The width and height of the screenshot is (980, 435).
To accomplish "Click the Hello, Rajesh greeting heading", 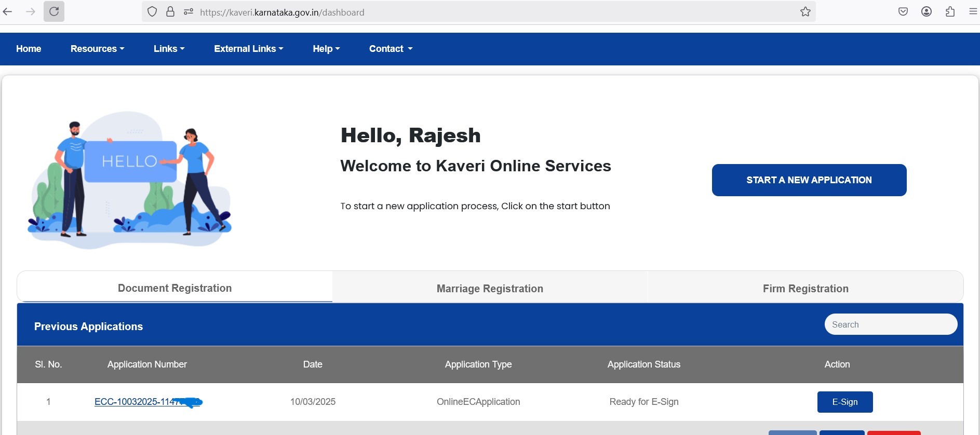I will 411,135.
